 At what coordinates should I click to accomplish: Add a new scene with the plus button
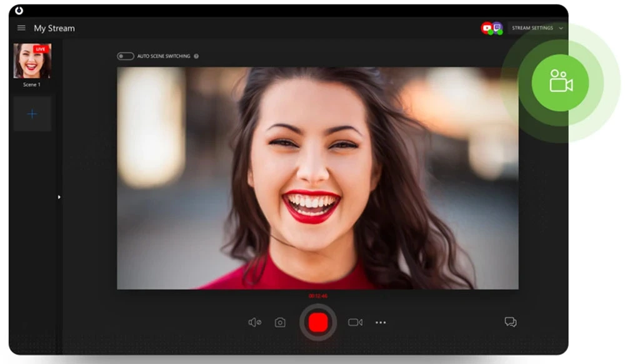(32, 114)
